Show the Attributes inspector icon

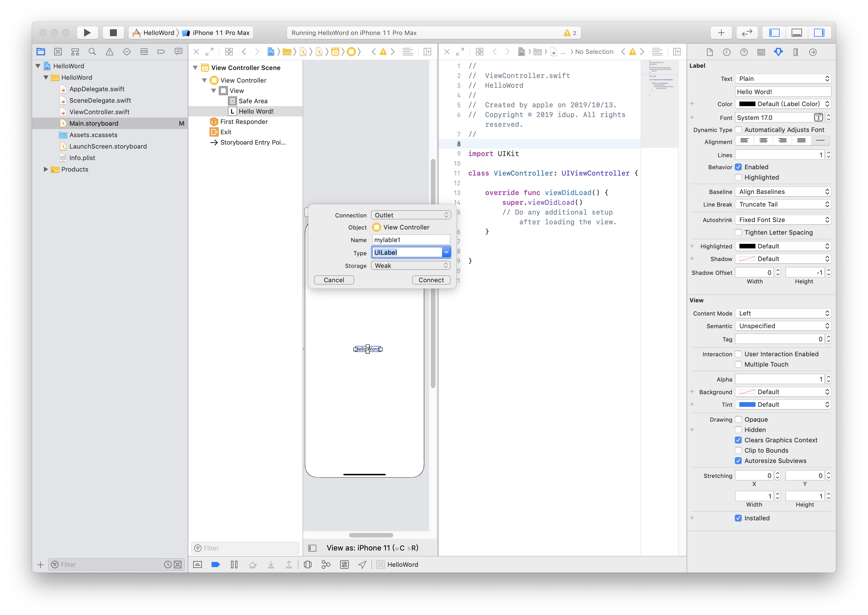pyautogui.click(x=778, y=52)
